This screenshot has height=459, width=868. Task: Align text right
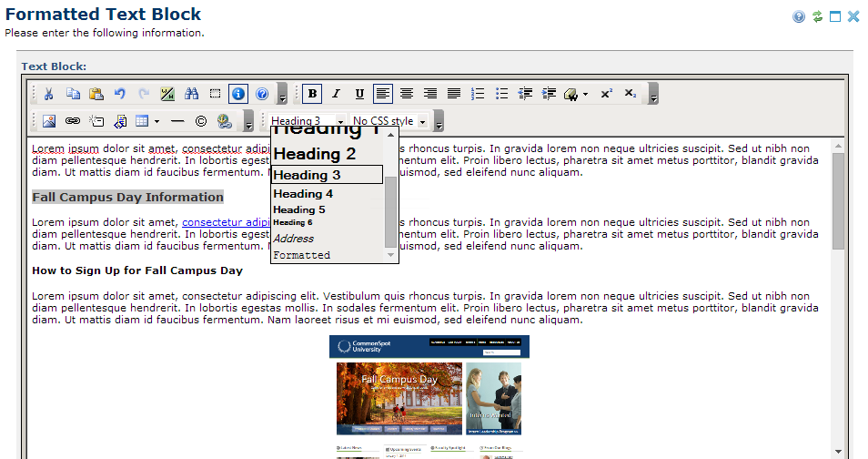(430, 94)
